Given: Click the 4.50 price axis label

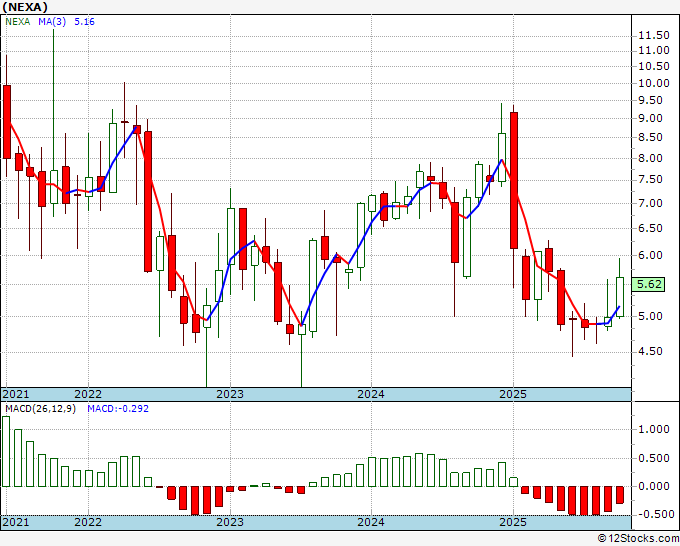Looking at the screenshot, I should [651, 351].
